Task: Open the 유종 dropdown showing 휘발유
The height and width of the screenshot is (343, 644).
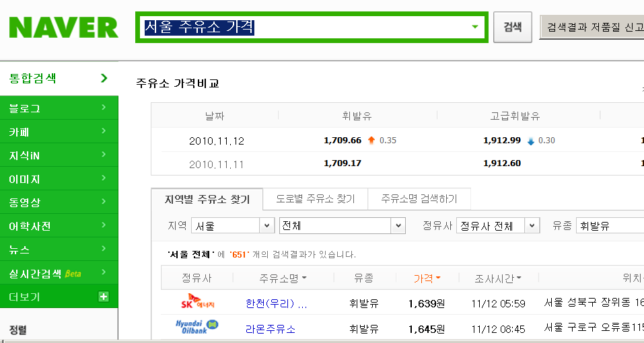Action: tap(610, 226)
